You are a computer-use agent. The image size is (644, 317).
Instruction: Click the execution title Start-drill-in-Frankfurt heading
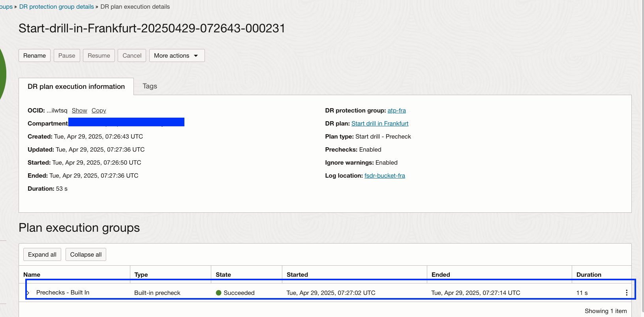point(152,28)
